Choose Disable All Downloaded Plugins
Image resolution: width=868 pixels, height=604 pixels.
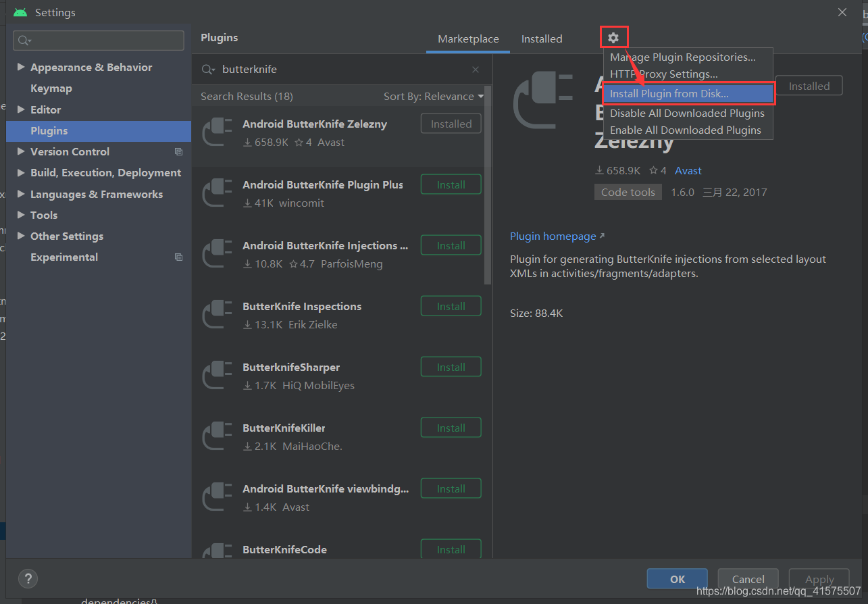tap(688, 114)
